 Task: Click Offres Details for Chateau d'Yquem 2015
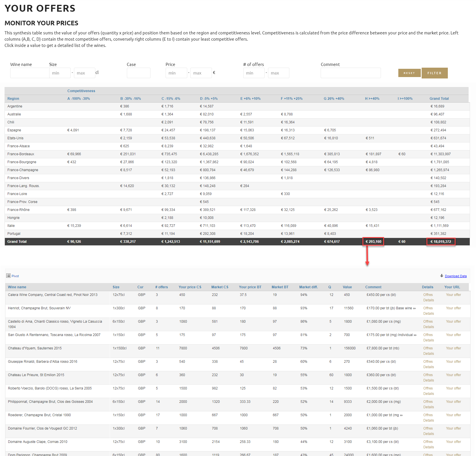(x=428, y=351)
